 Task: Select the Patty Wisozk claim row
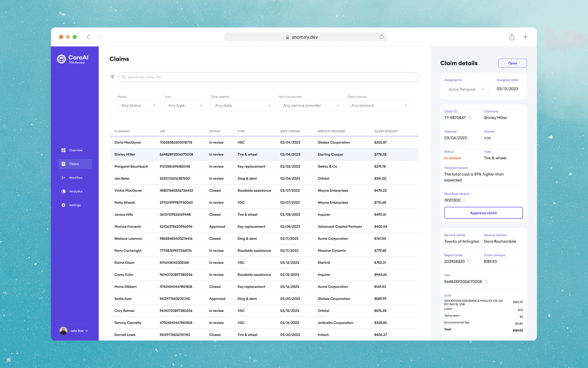(x=264, y=203)
